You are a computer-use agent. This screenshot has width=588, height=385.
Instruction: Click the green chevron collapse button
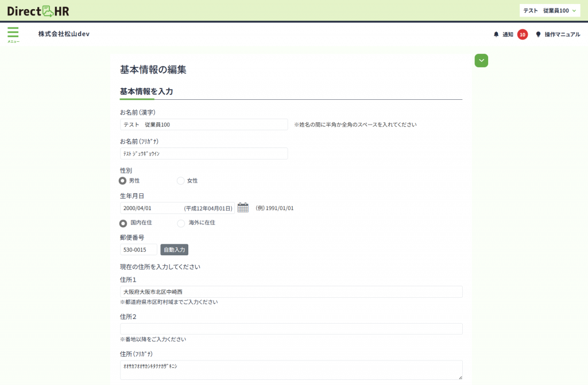pyautogui.click(x=481, y=60)
